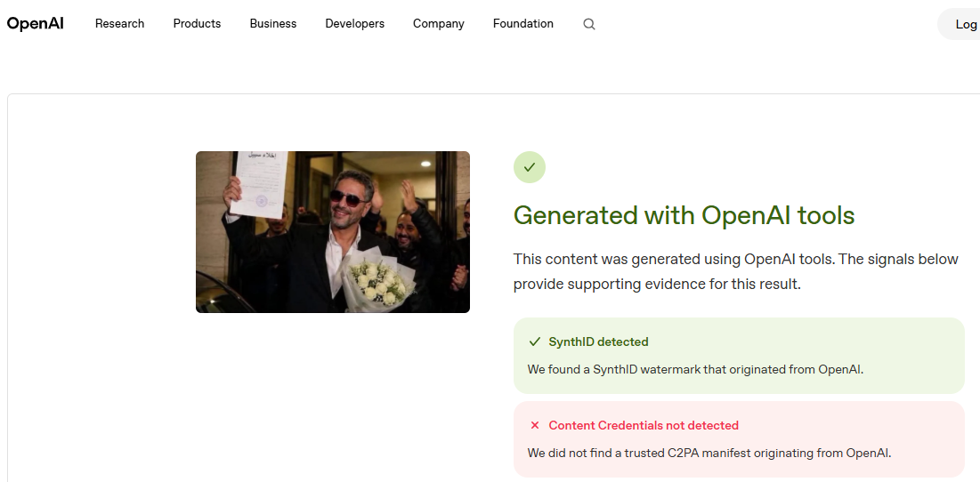980x482 pixels.
Task: Click the SynthID watermark description text
Action: tap(695, 370)
